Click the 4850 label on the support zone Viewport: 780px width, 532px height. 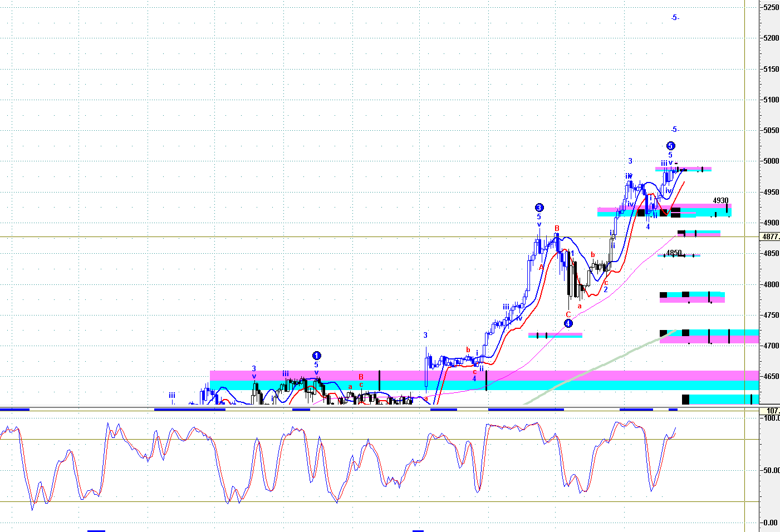pos(674,253)
